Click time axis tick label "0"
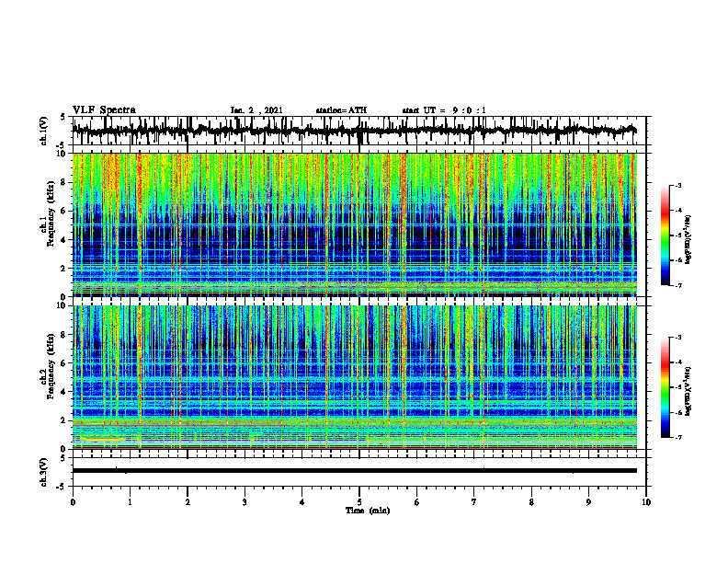Viewport: 728px width, 563px height. (x=73, y=502)
